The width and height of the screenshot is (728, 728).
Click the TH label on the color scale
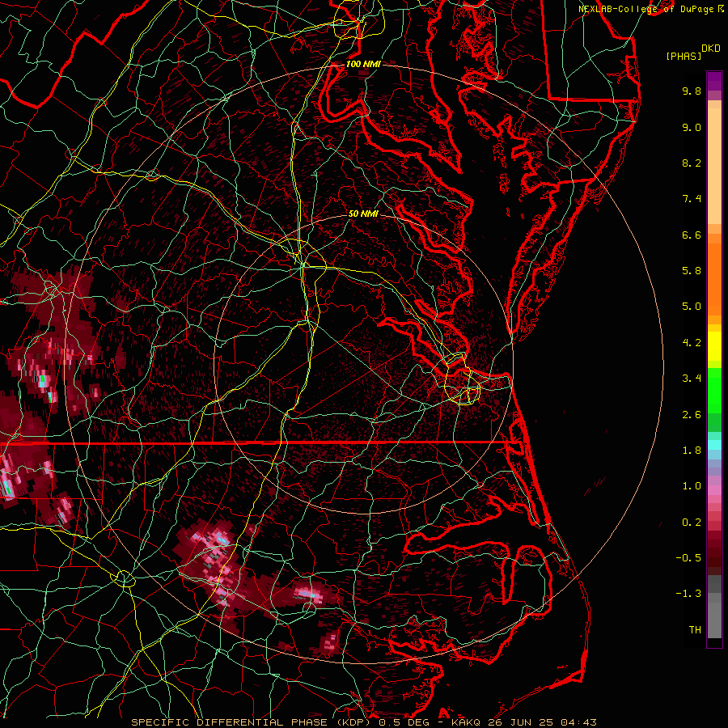[x=695, y=630]
